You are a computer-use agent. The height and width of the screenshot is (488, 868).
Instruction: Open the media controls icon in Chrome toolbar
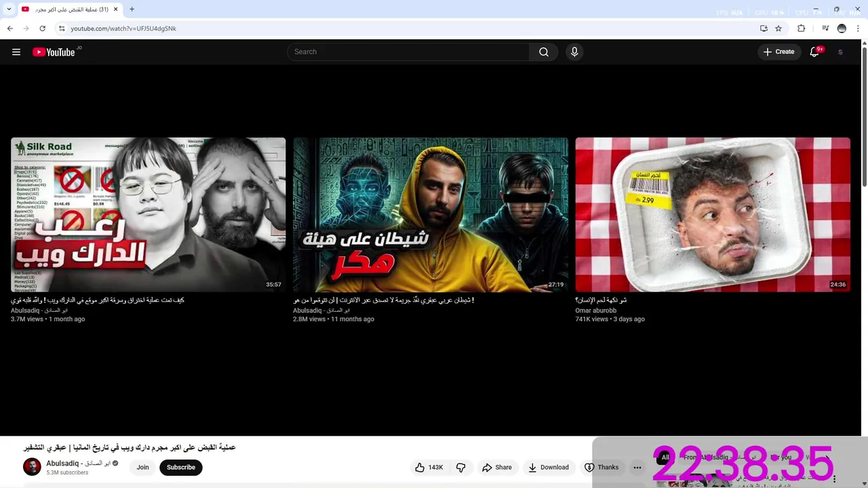[825, 28]
